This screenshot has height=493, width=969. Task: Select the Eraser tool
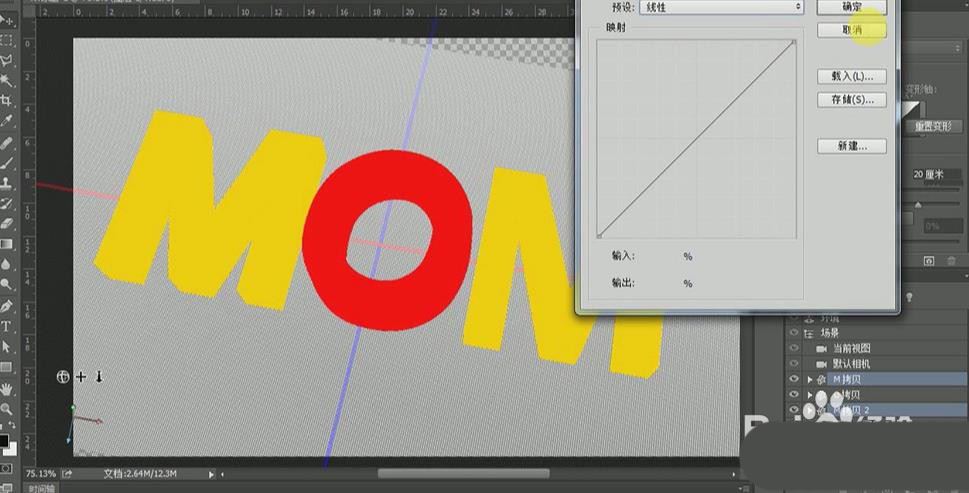(7, 224)
